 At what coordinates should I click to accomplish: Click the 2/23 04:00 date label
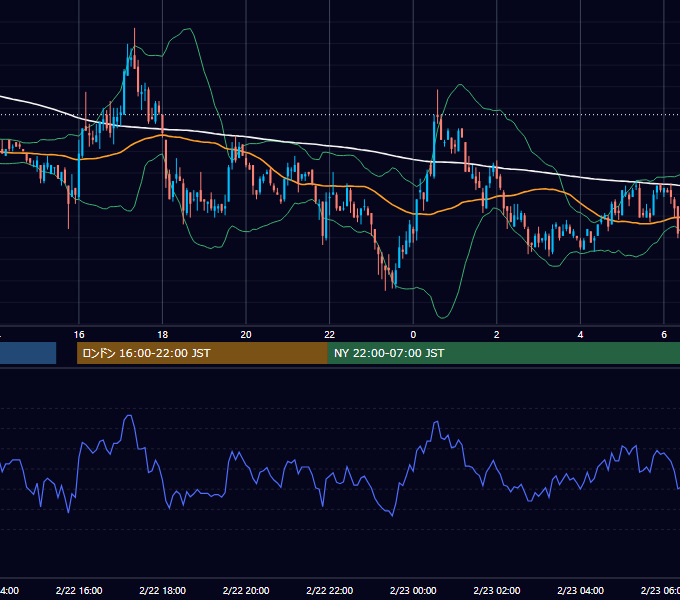coord(580,590)
